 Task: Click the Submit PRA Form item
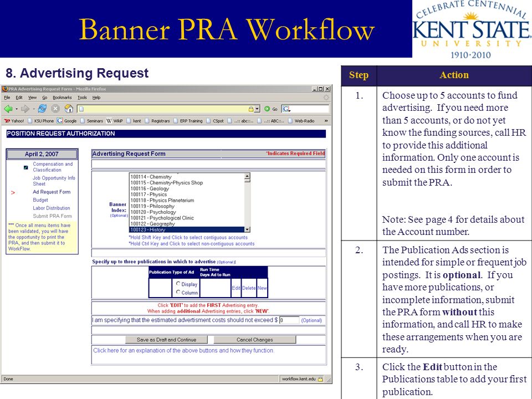(52, 216)
